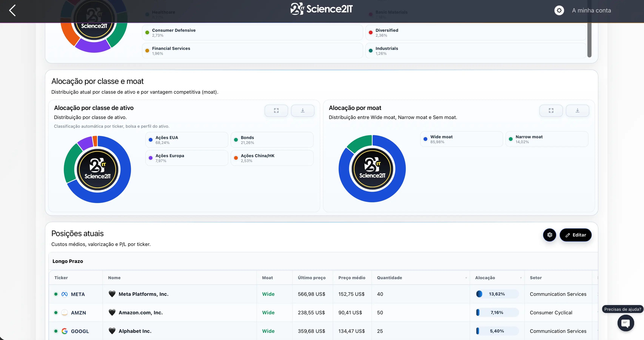The height and width of the screenshot is (340, 644).
Task: Click the META company logo icon
Action: click(65, 294)
